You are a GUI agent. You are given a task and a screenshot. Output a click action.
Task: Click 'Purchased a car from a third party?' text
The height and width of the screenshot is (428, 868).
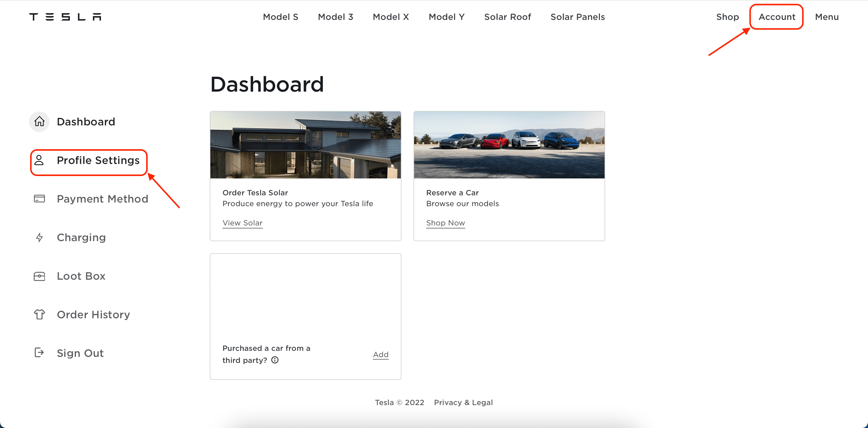pyautogui.click(x=266, y=354)
